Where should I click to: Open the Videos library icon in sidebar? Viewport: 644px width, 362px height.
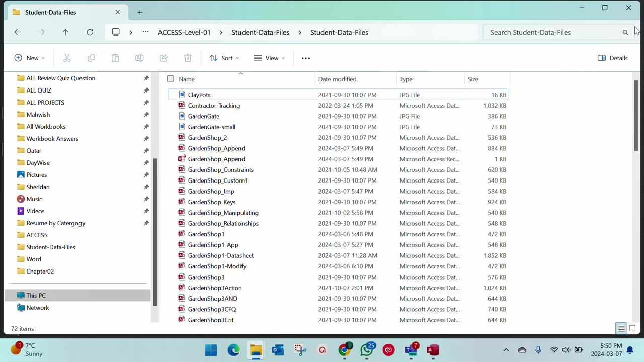pos(21,211)
